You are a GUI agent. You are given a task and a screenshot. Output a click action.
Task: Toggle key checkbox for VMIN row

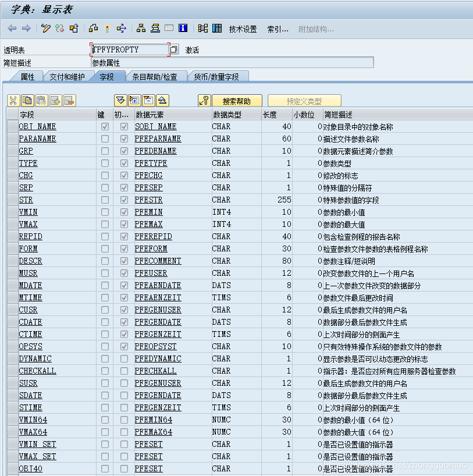click(x=105, y=212)
